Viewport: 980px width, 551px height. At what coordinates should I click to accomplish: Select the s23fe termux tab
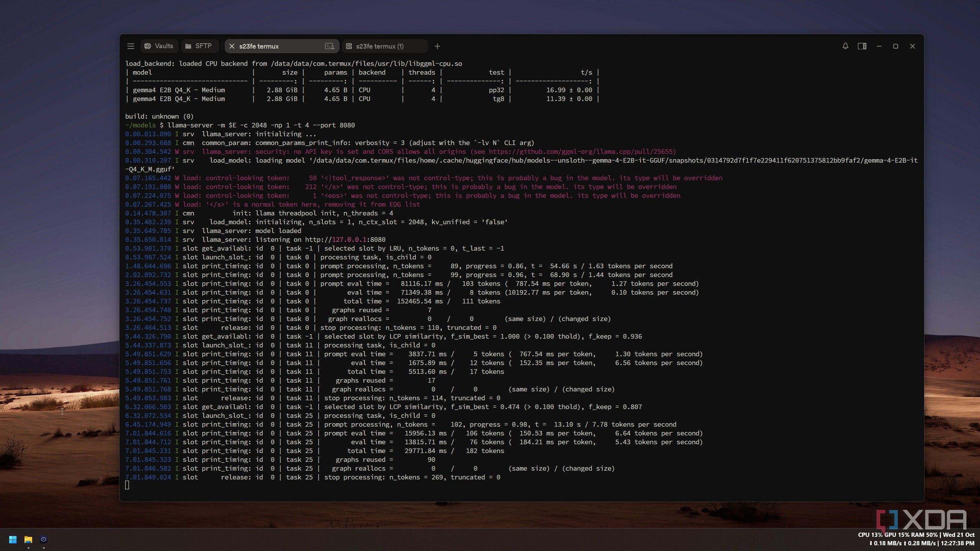tap(282, 46)
